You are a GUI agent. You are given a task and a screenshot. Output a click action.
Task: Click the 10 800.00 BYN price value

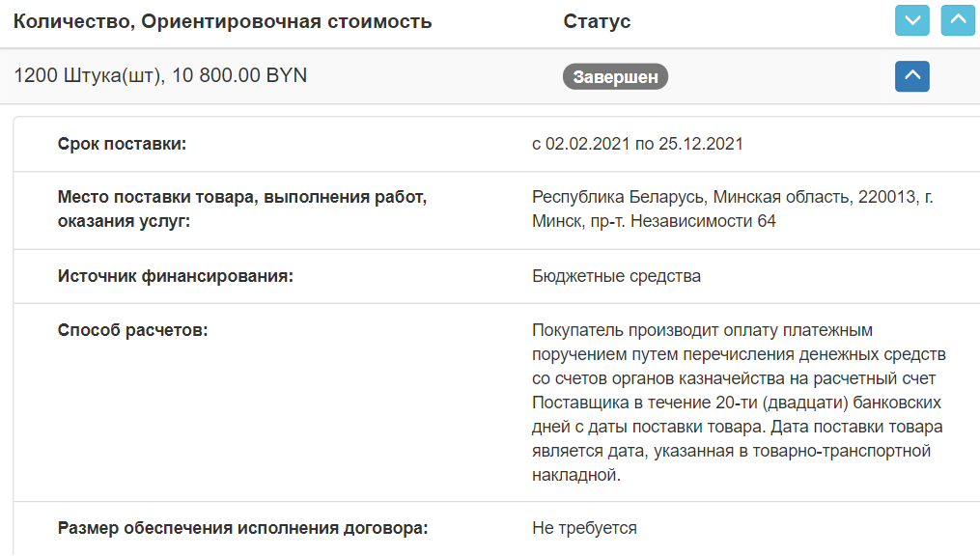click(x=239, y=75)
